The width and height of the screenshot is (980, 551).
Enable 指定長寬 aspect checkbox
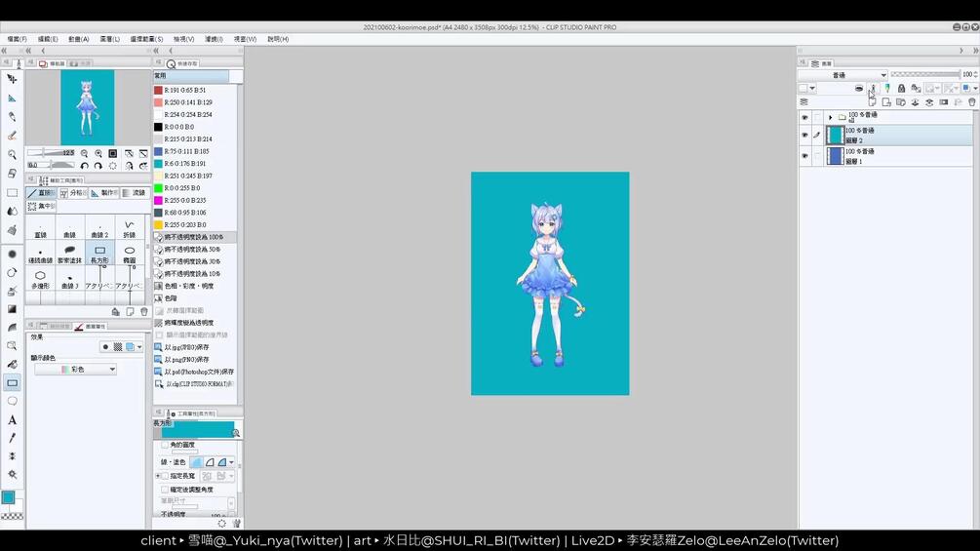165,476
